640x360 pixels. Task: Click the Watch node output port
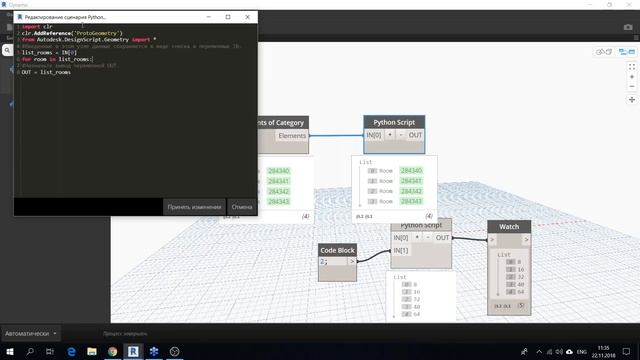point(526,240)
